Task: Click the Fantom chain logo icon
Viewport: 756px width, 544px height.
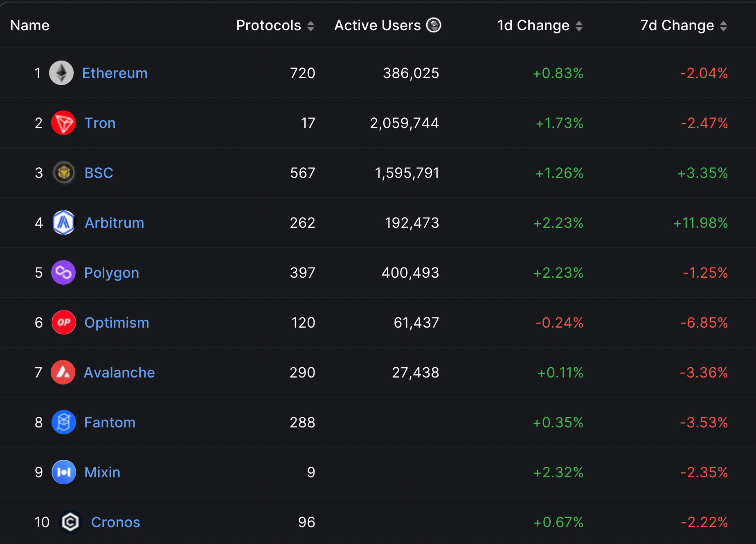Action: pyautogui.click(x=64, y=422)
